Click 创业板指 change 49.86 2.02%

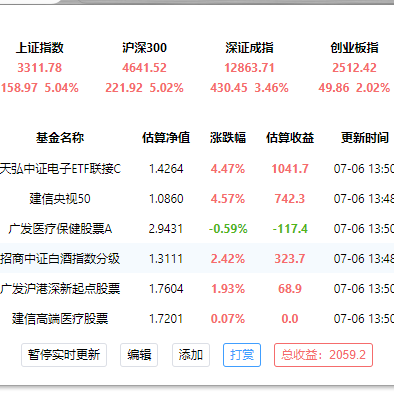(354, 88)
